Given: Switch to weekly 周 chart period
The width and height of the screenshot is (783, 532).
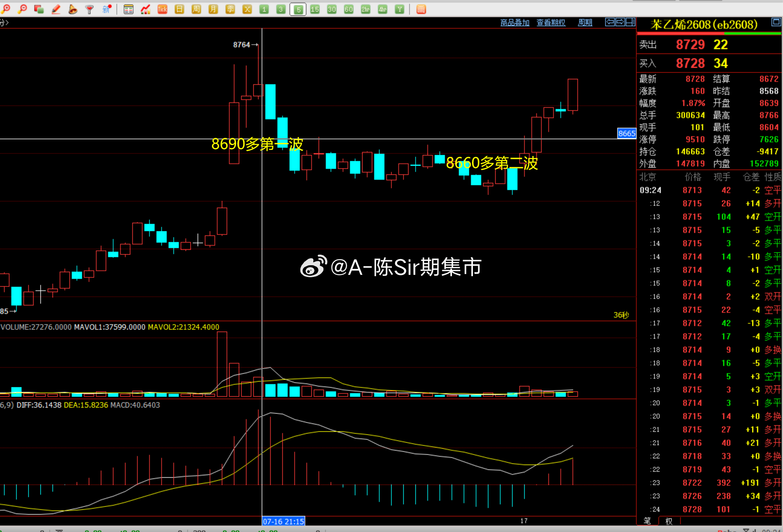Looking at the screenshot, I should pyautogui.click(x=196, y=9).
